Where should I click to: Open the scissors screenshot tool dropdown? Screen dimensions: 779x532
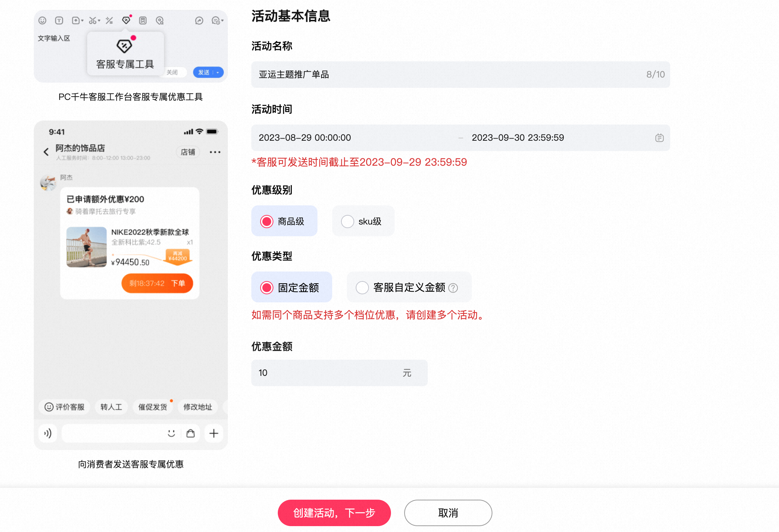[94, 21]
